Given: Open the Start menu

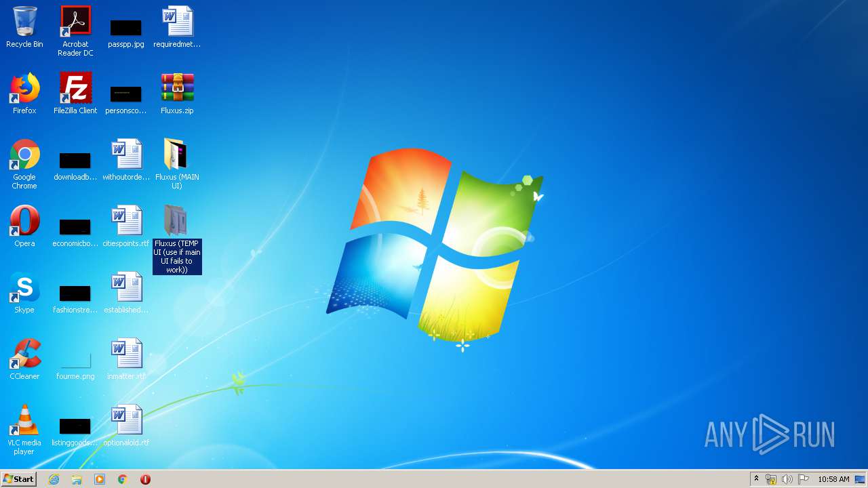Looking at the screenshot, I should coord(18,479).
